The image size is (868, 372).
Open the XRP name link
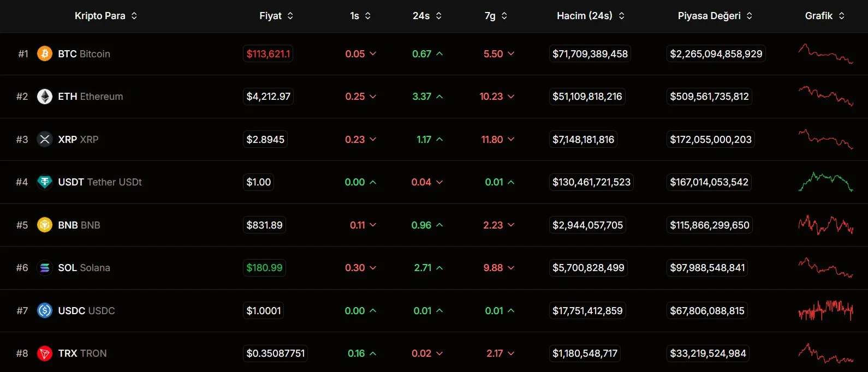pos(78,140)
